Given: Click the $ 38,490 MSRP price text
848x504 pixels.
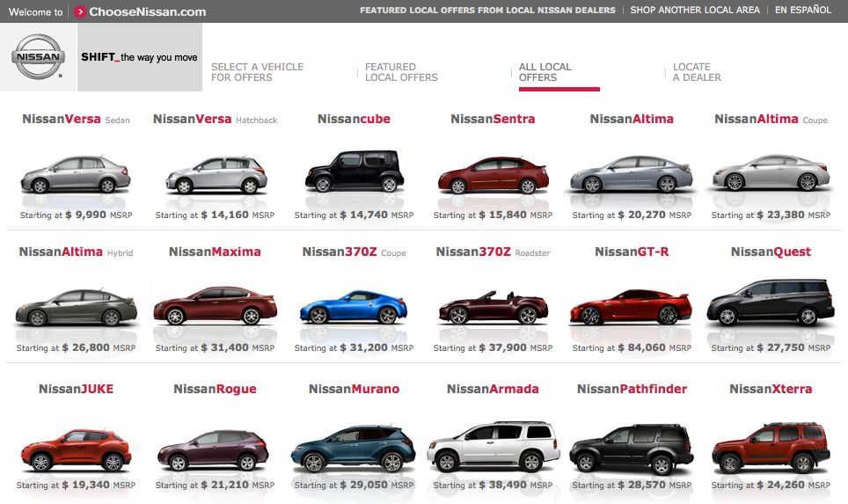Looking at the screenshot, I should pyautogui.click(x=516, y=485).
